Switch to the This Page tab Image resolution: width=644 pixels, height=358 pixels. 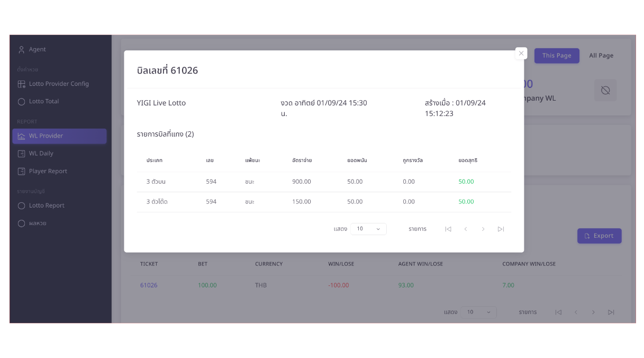(557, 56)
